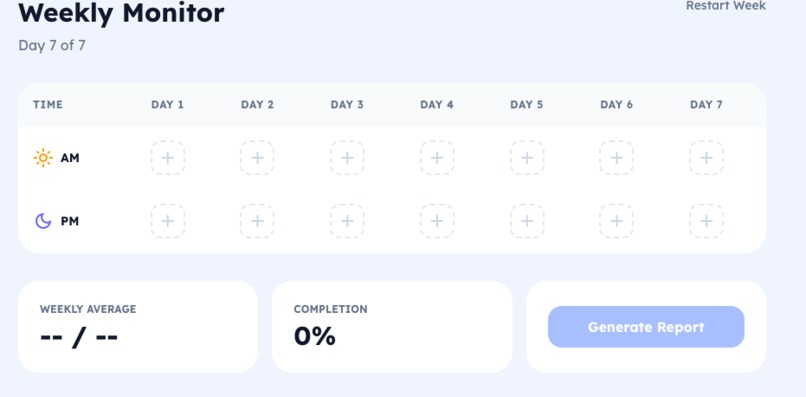Add Day 6 PM reading
Viewport: 806px width, 397px height.
[x=616, y=221]
